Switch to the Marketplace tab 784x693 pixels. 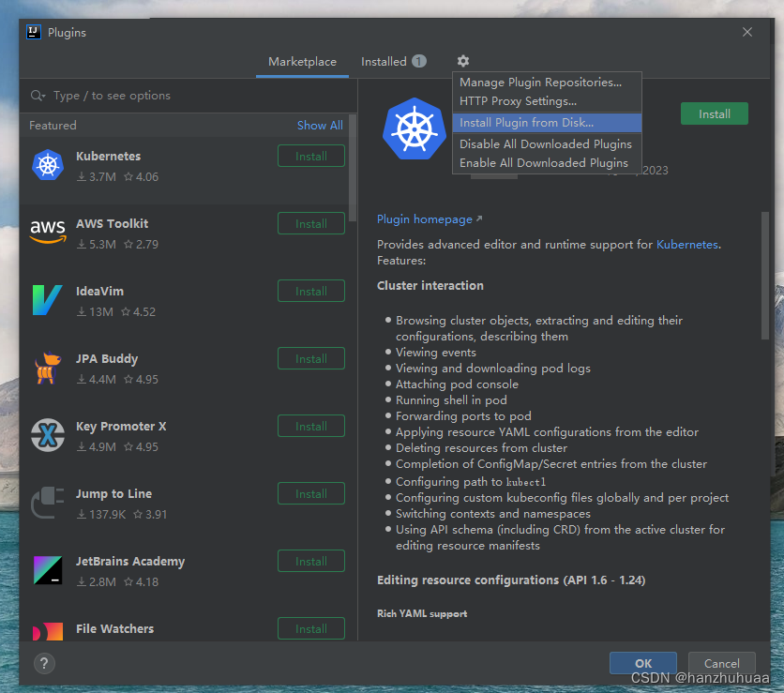click(302, 62)
